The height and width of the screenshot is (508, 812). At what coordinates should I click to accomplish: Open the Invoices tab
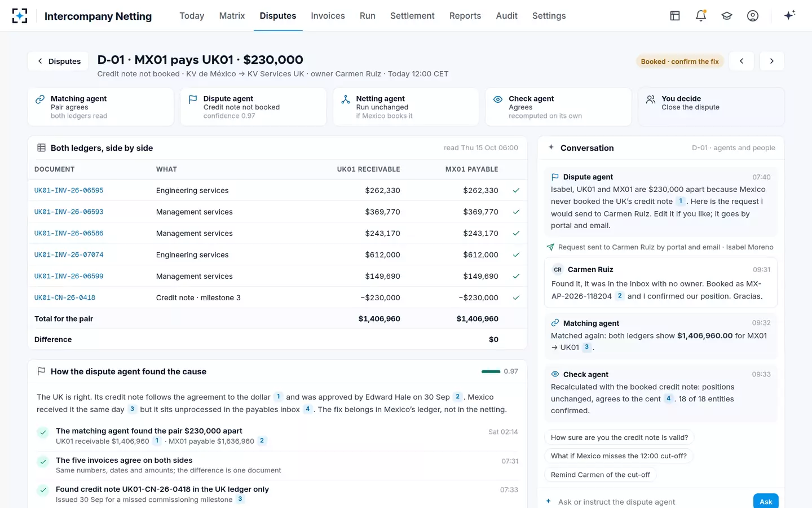328,16
